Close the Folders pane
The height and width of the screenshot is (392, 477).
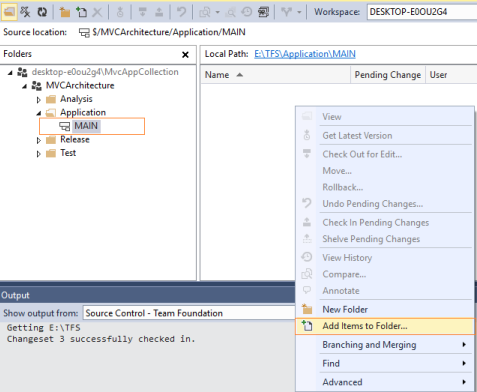coord(185,54)
